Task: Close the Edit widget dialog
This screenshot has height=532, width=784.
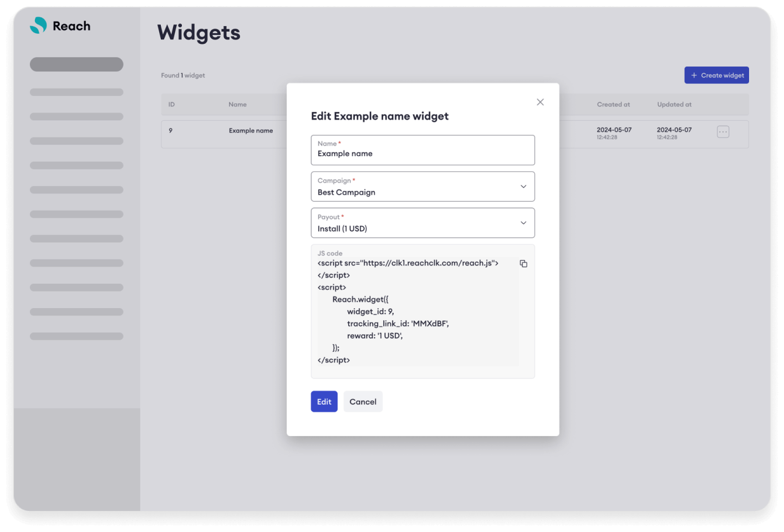Action: (x=540, y=102)
